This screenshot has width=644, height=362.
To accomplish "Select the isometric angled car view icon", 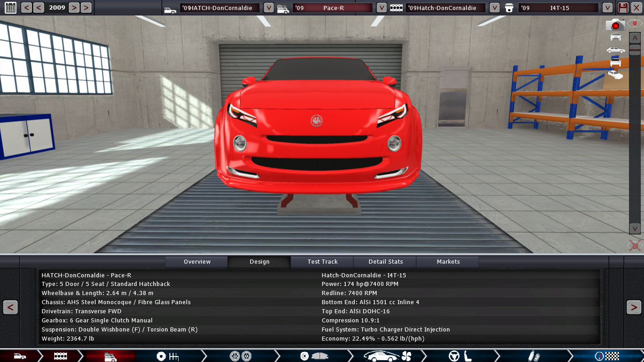I will [x=615, y=75].
